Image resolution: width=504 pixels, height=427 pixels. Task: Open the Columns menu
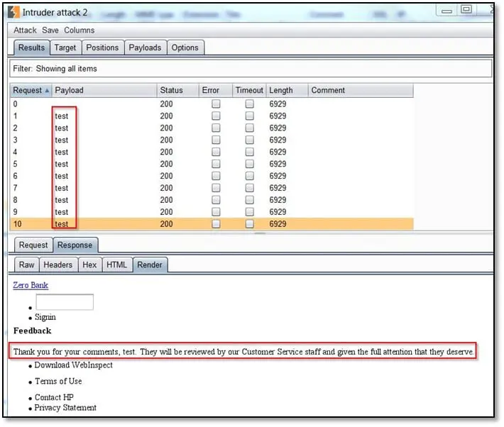[79, 30]
